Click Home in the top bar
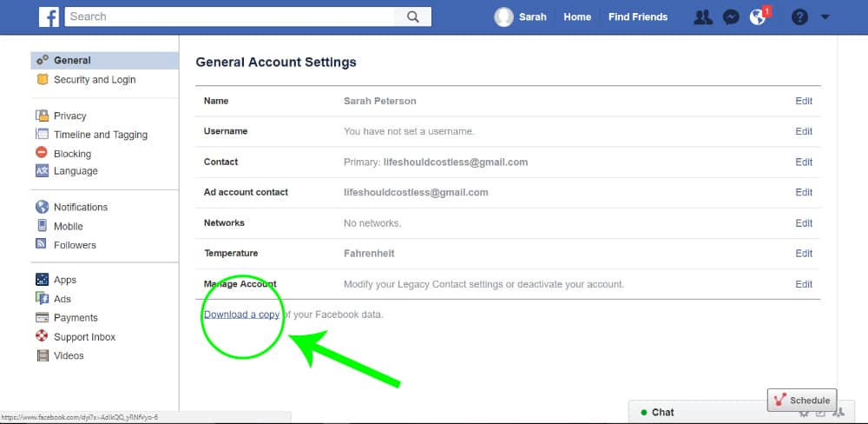This screenshot has height=424, width=868. tap(577, 17)
